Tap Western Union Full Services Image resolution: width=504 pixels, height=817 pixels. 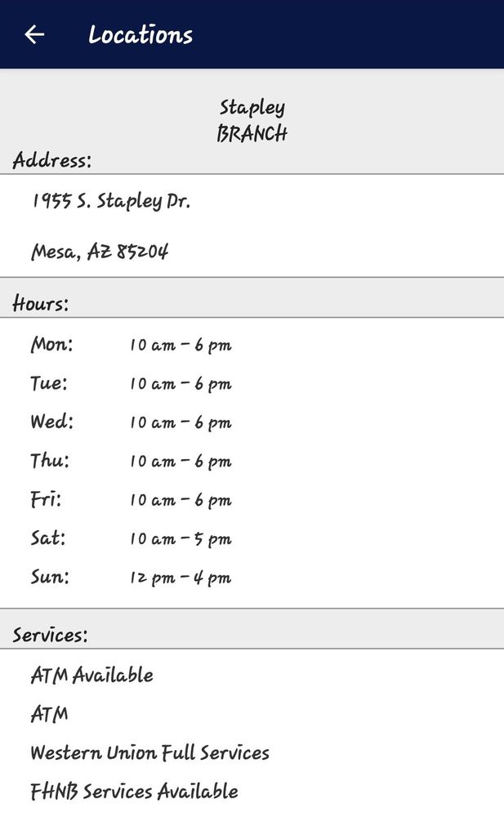[x=149, y=752]
